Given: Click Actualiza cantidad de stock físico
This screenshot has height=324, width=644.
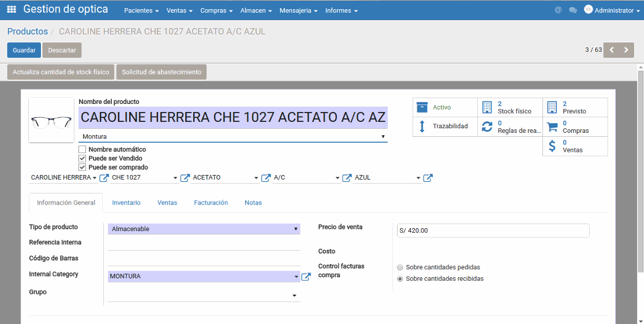Looking at the screenshot, I should click(x=61, y=72).
